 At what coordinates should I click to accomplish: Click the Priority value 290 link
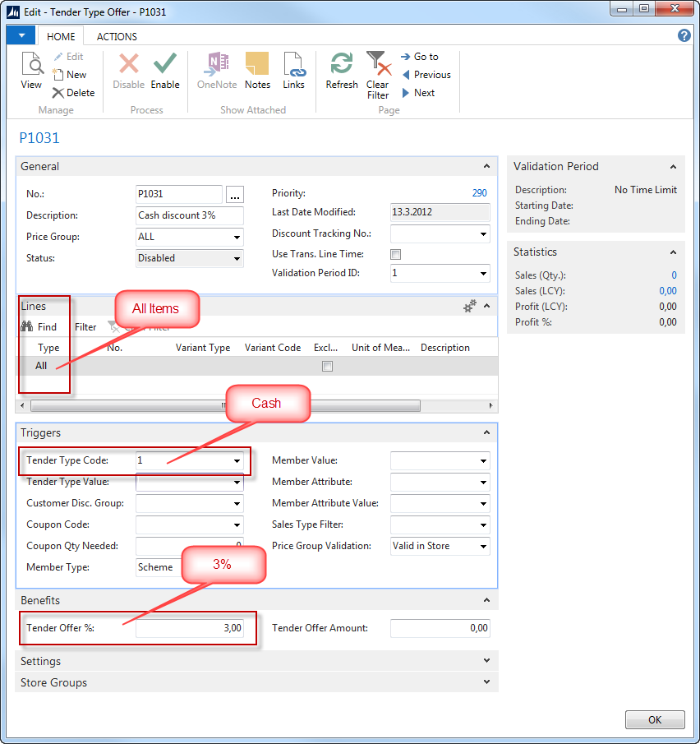[x=479, y=193]
